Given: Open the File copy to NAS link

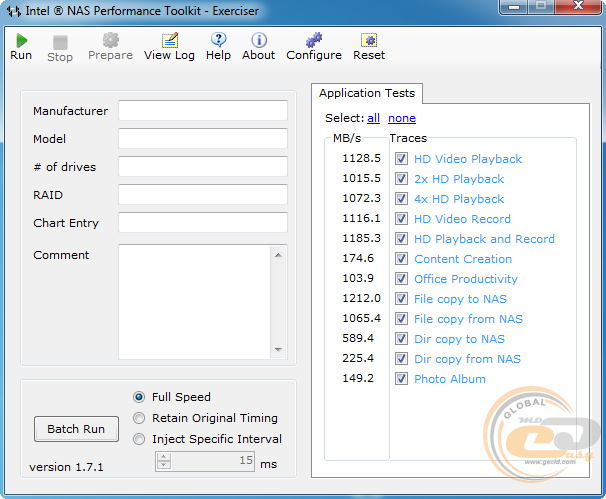Looking at the screenshot, I should coord(460,299).
